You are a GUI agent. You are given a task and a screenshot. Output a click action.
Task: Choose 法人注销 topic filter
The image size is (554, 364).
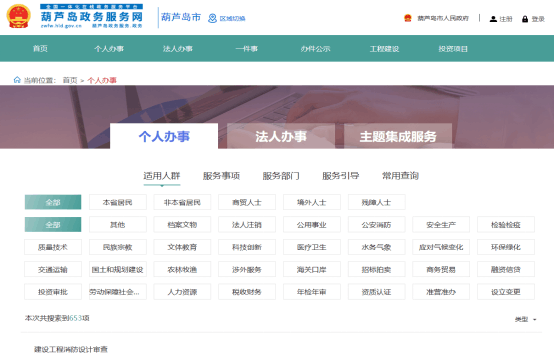247,224
